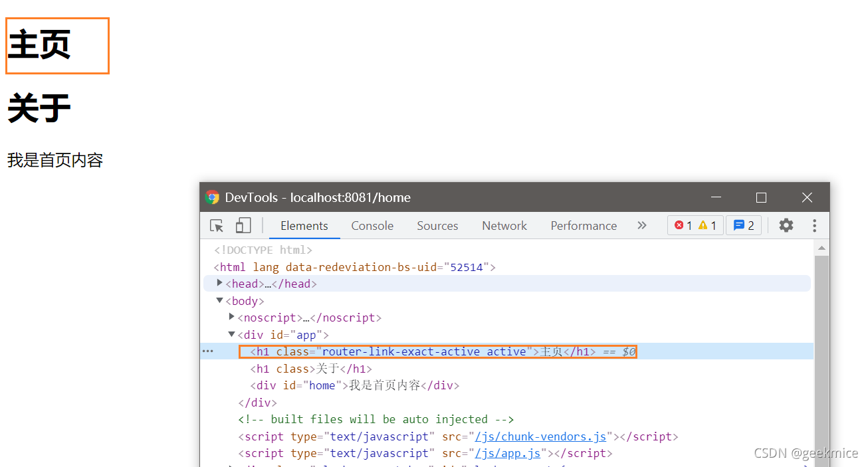868x467 pixels.
Task: Toggle the device toolbar icon
Action: pyautogui.click(x=243, y=226)
